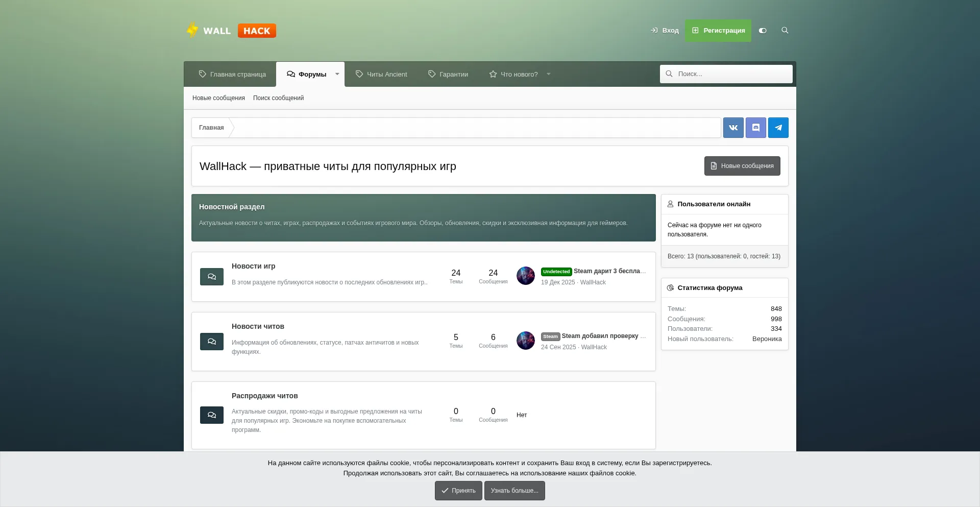This screenshot has height=507, width=980.
Task: Click the Вход login link
Action: pos(665,31)
